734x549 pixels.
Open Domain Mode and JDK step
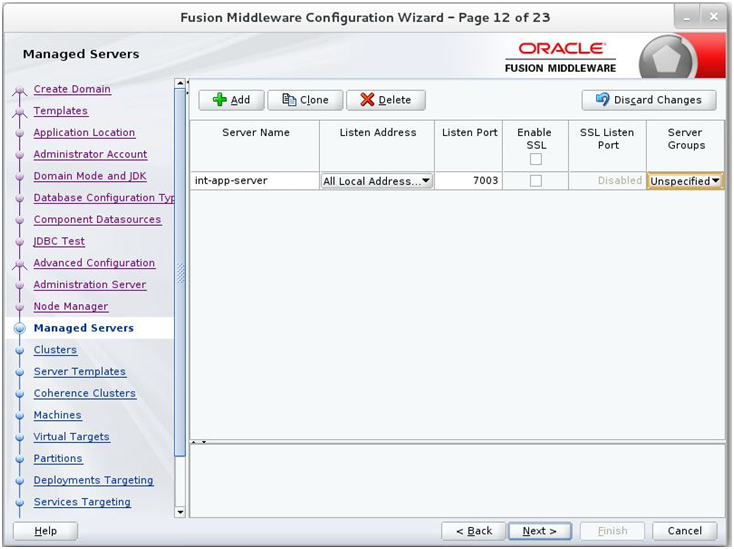[90, 176]
